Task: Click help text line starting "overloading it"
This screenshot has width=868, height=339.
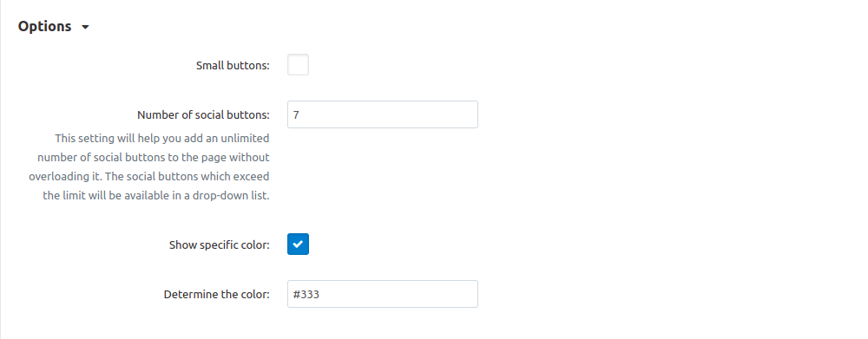Action: (x=149, y=176)
